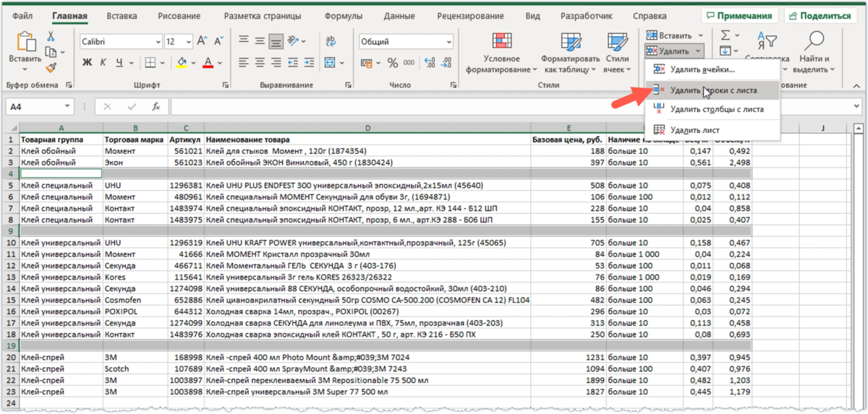Select the Format Painter brush icon
868x414 pixels.
point(51,68)
